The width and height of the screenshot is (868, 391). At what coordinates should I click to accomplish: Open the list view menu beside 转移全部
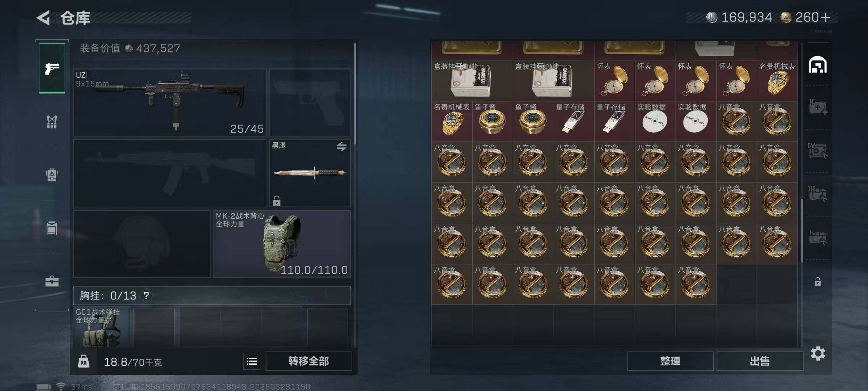coord(252,361)
